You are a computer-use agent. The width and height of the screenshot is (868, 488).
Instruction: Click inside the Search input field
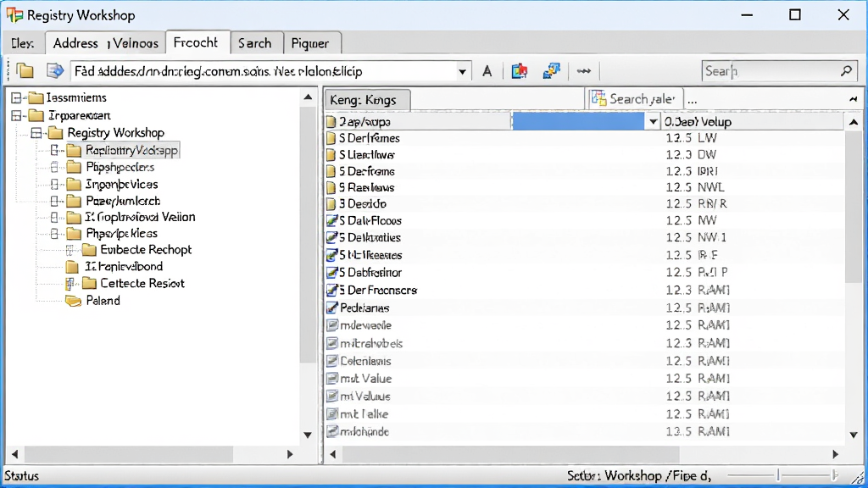point(771,71)
